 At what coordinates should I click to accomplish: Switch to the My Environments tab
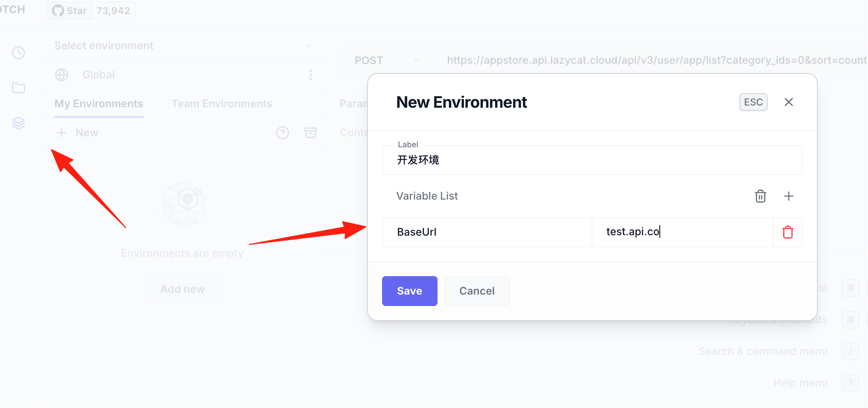pyautogui.click(x=99, y=104)
